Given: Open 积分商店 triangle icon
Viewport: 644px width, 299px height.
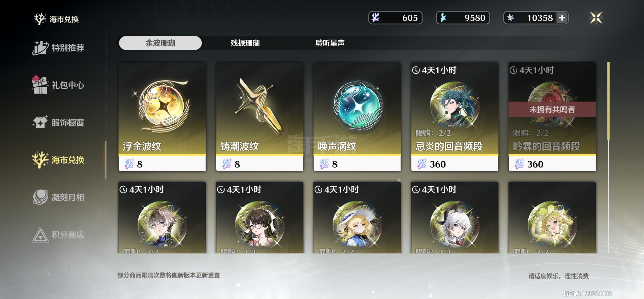Looking at the screenshot, I should click(x=40, y=235).
